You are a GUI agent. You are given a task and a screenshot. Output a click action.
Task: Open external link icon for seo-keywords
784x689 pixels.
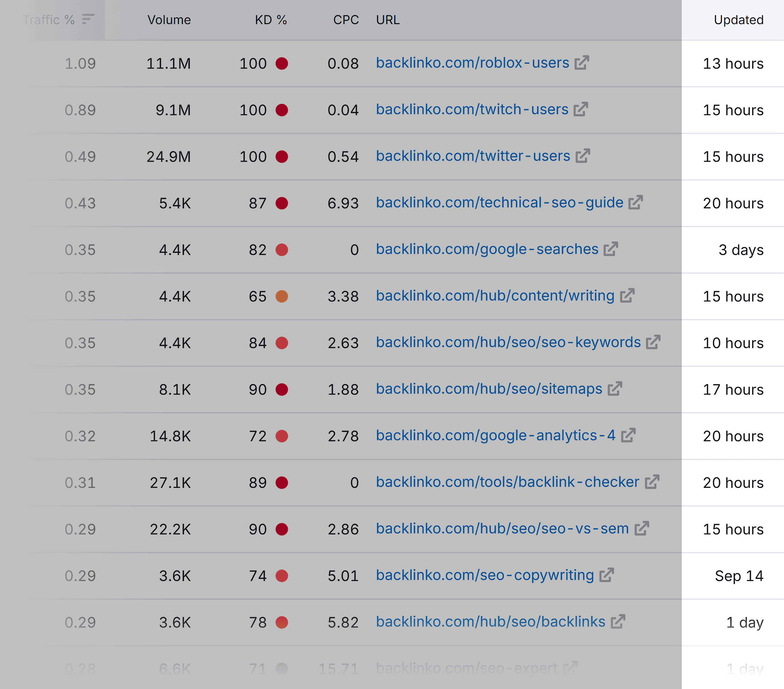pos(653,342)
